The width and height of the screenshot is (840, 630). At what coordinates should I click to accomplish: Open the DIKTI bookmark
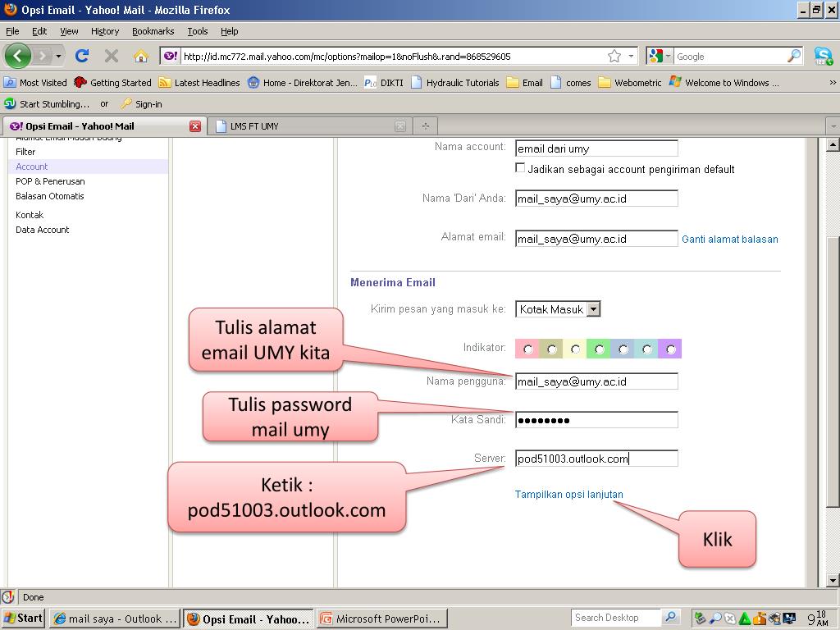tap(384, 83)
